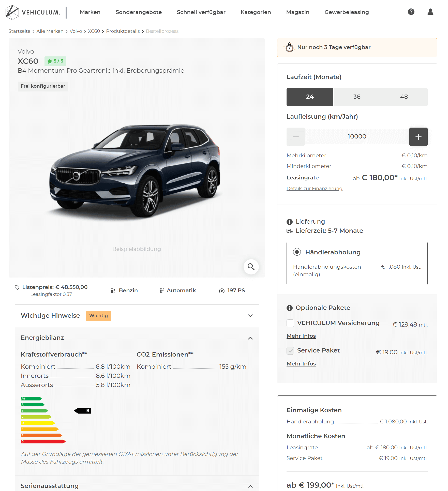The height and width of the screenshot is (491, 448).
Task: Click the magnifier zoom icon on car image
Action: 251,267
